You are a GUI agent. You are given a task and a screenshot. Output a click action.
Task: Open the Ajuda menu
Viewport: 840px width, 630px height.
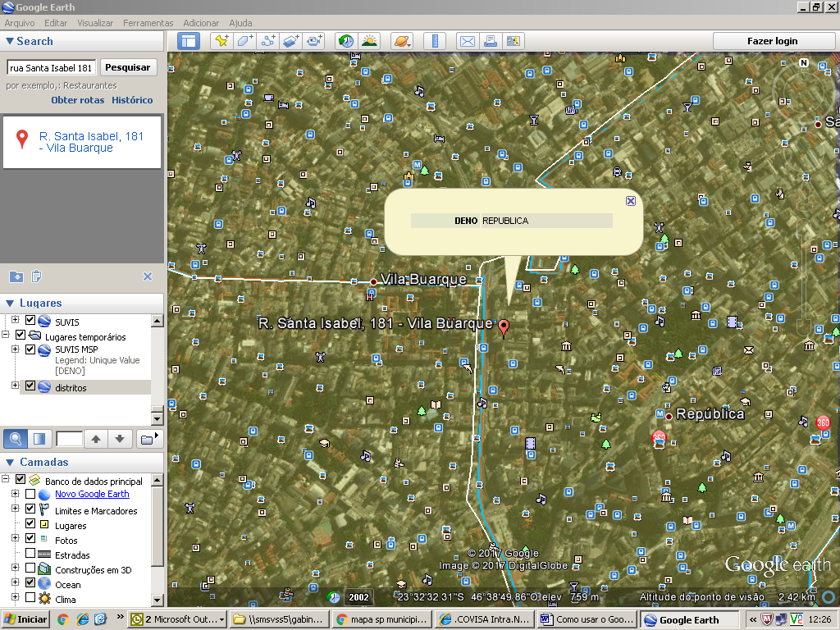click(x=240, y=23)
